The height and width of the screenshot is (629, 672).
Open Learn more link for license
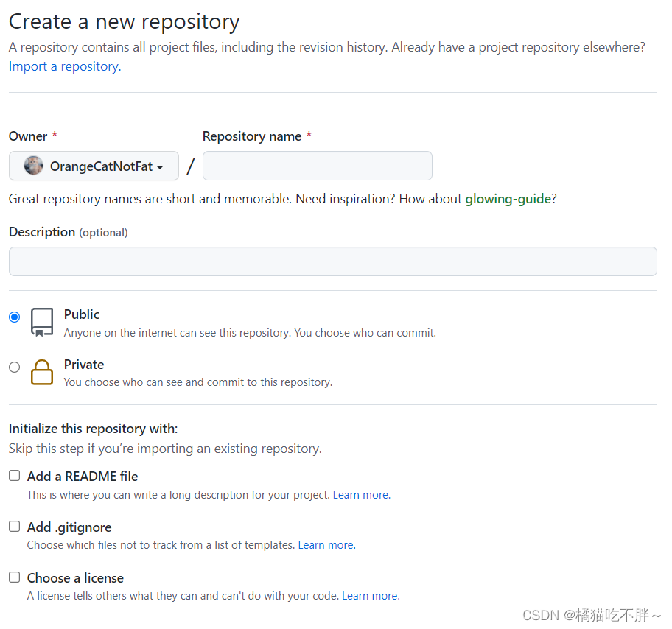[x=371, y=596]
